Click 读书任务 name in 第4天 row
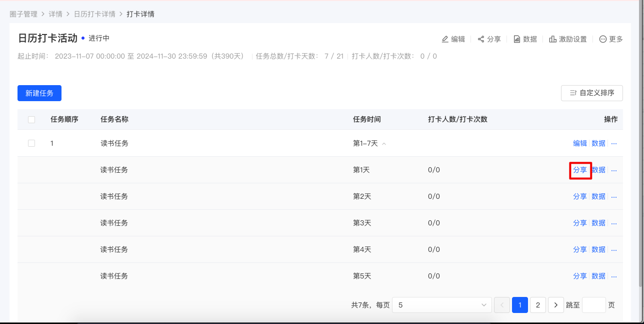Viewport: 644px width, 324px height. click(114, 250)
